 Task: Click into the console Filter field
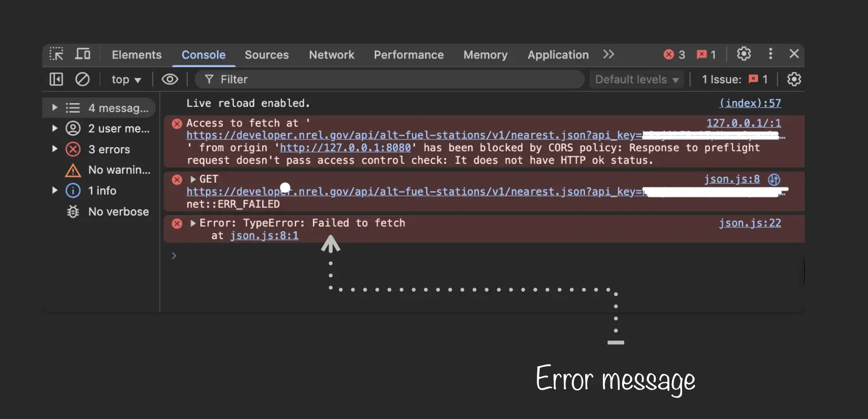[x=388, y=79]
